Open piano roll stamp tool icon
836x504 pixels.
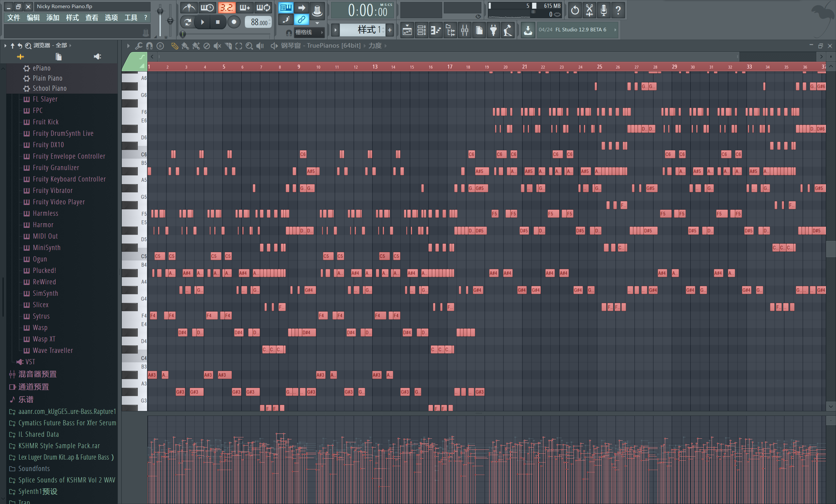coord(160,46)
